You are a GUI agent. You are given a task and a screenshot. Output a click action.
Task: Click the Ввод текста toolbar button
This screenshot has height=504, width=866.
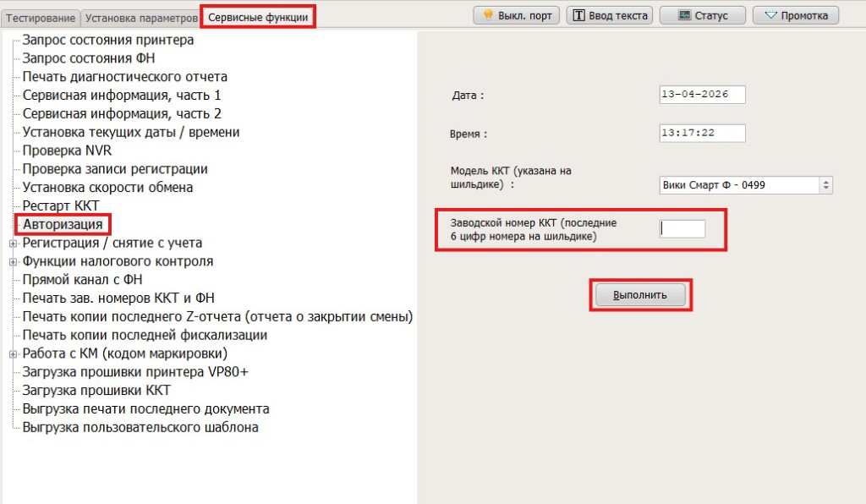609,15
